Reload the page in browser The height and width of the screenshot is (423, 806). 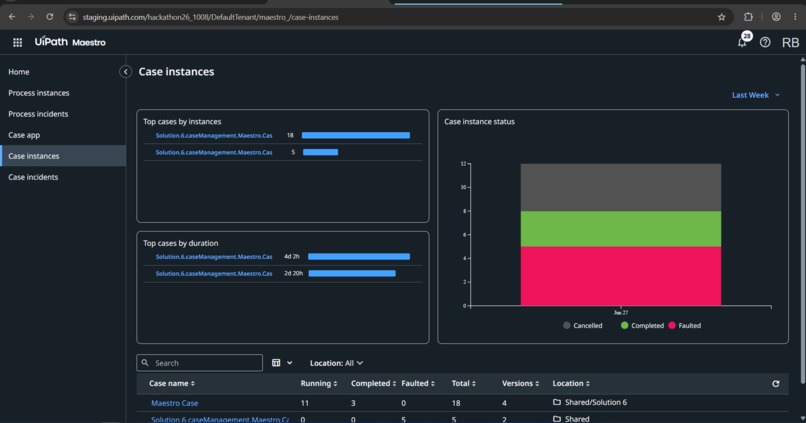coord(50,17)
